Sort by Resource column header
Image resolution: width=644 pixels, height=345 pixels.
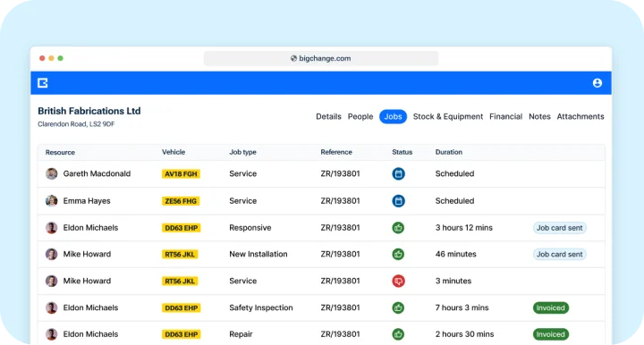point(60,152)
